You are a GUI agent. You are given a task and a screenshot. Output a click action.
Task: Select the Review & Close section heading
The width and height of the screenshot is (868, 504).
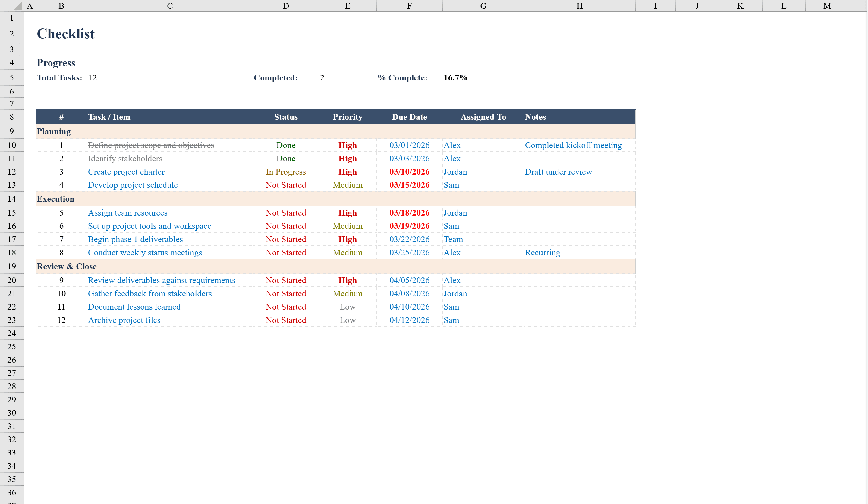tap(67, 266)
